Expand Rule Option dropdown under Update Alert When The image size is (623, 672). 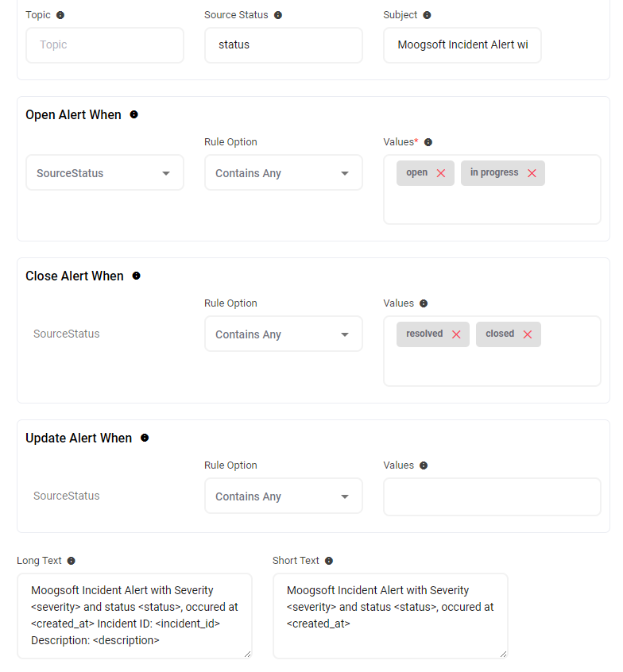coord(283,496)
